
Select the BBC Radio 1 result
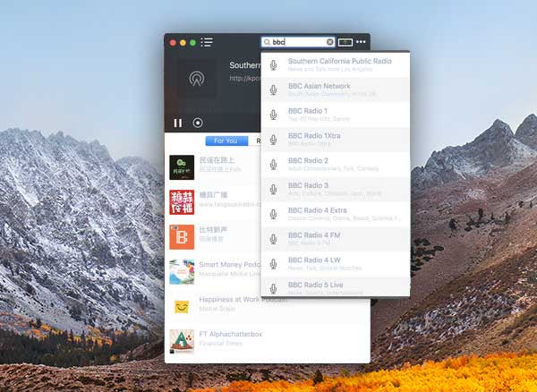click(336, 115)
